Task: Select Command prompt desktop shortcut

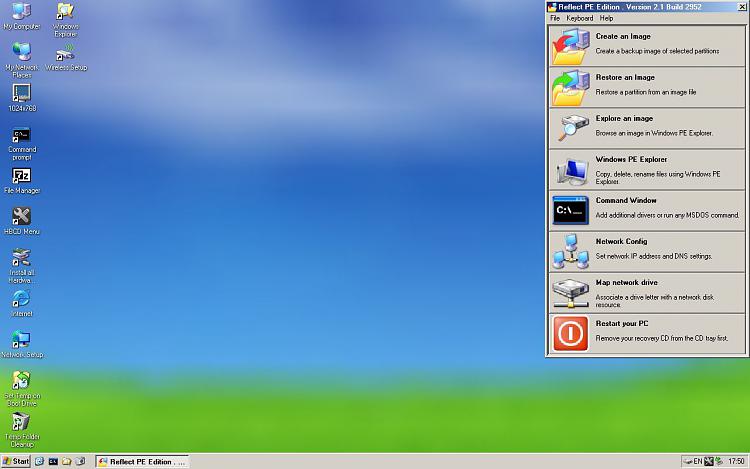Action: [22, 143]
